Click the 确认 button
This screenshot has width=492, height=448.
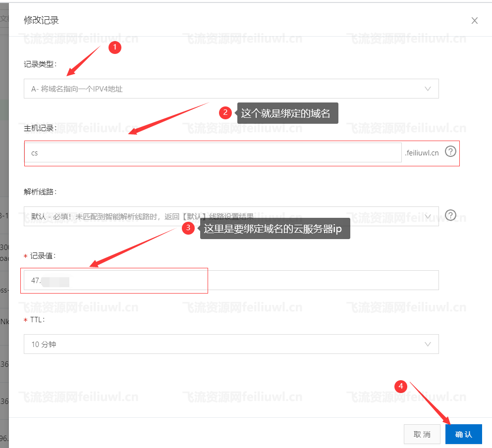(463, 434)
